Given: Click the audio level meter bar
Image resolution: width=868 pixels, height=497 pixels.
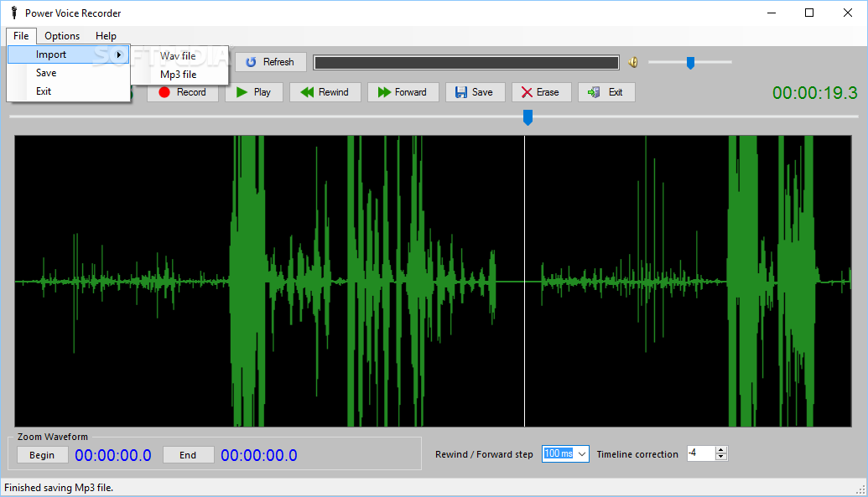Looking at the screenshot, I should tap(466, 63).
